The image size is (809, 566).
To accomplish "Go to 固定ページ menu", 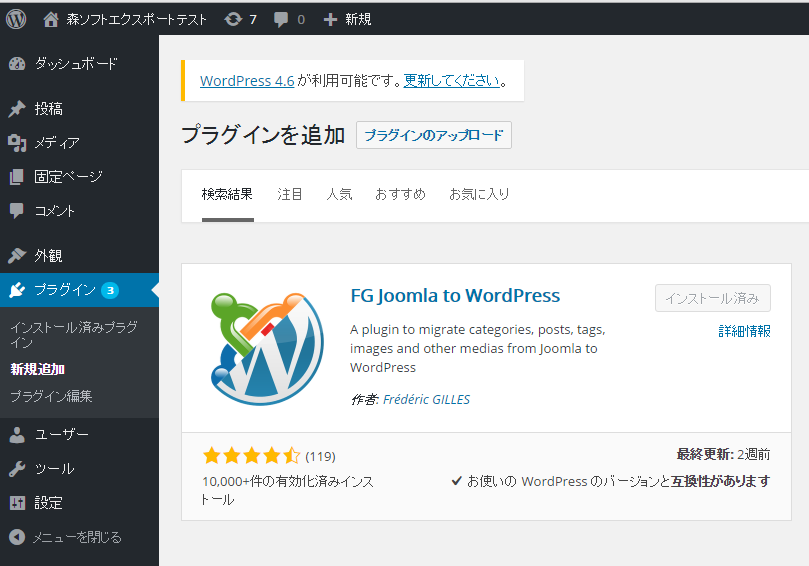I will pyautogui.click(x=68, y=176).
